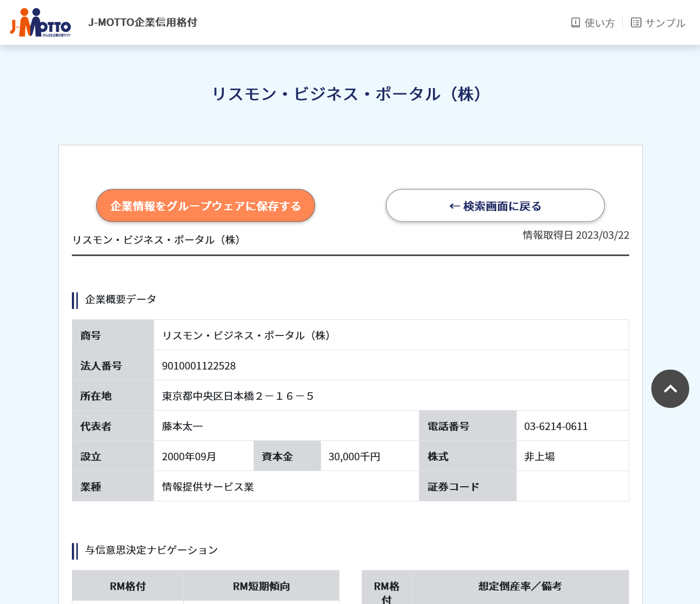Image resolution: width=700 pixels, height=604 pixels.
Task: Click establishment date 2000年09月
Action: (189, 457)
